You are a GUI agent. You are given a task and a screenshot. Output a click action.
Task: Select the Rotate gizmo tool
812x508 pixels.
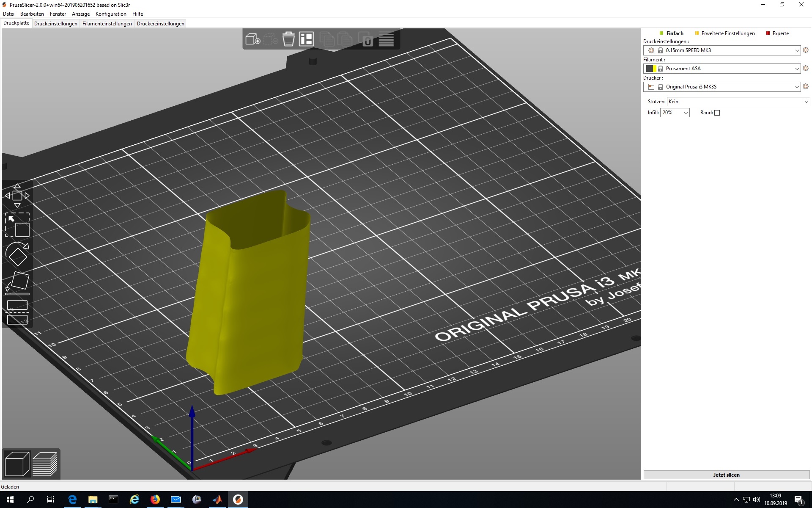(17, 254)
